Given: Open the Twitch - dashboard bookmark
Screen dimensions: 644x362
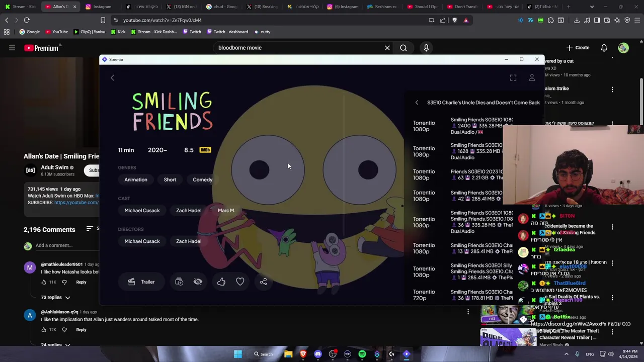Looking at the screenshot, I should [226, 32].
